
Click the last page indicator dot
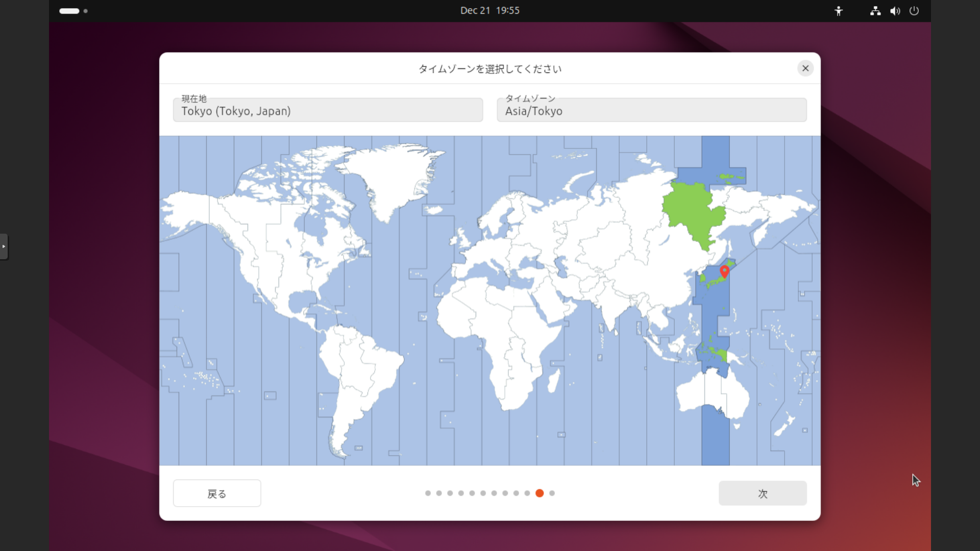click(x=552, y=493)
